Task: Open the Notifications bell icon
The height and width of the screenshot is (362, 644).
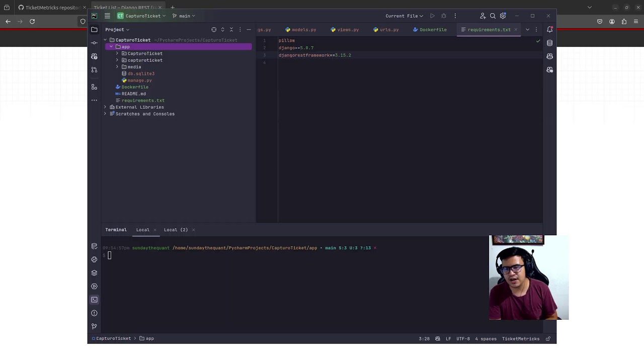Action: [x=549, y=30]
